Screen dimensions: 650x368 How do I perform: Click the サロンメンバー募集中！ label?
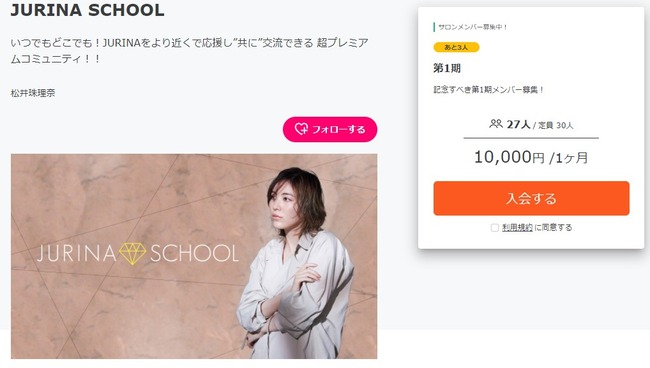472,27
